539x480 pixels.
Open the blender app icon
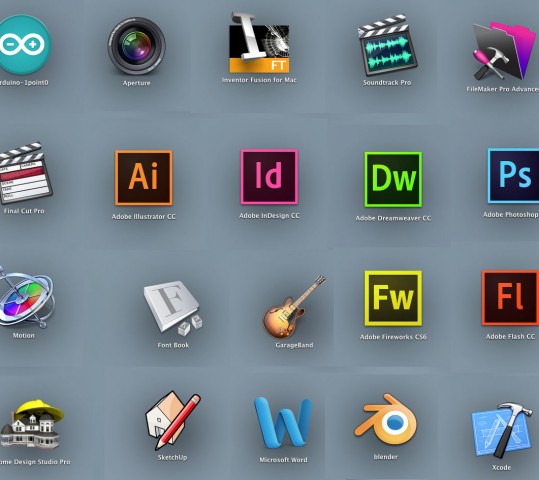click(x=386, y=420)
